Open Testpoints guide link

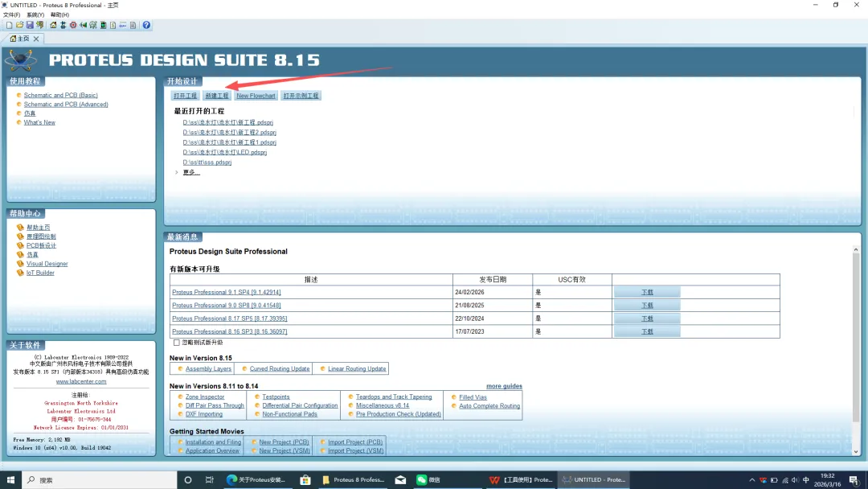click(x=276, y=397)
